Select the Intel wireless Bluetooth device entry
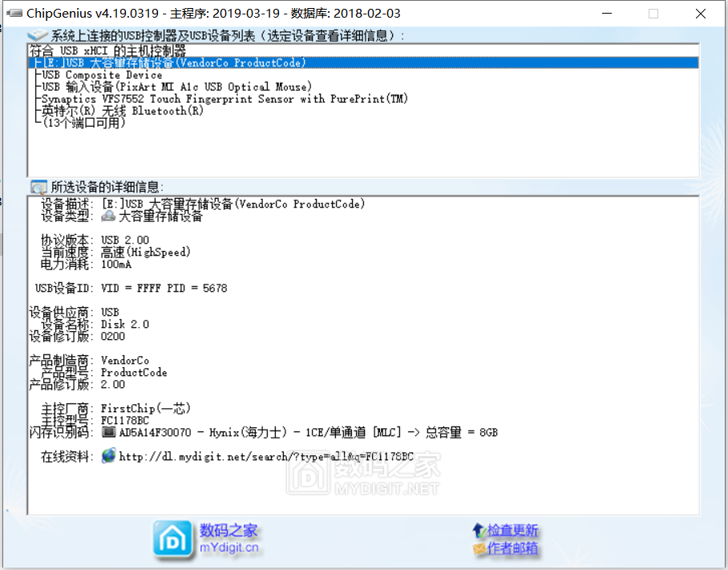Image resolution: width=728 pixels, height=570 pixels. [123, 111]
